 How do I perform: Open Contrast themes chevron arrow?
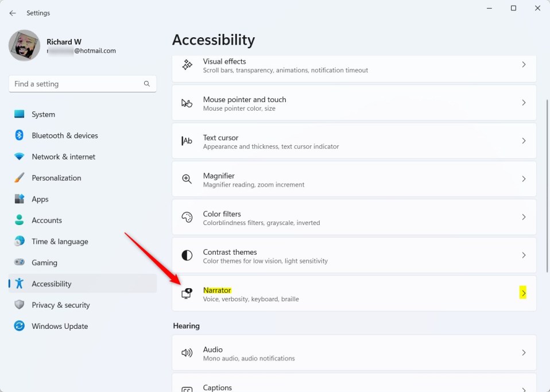click(x=524, y=255)
